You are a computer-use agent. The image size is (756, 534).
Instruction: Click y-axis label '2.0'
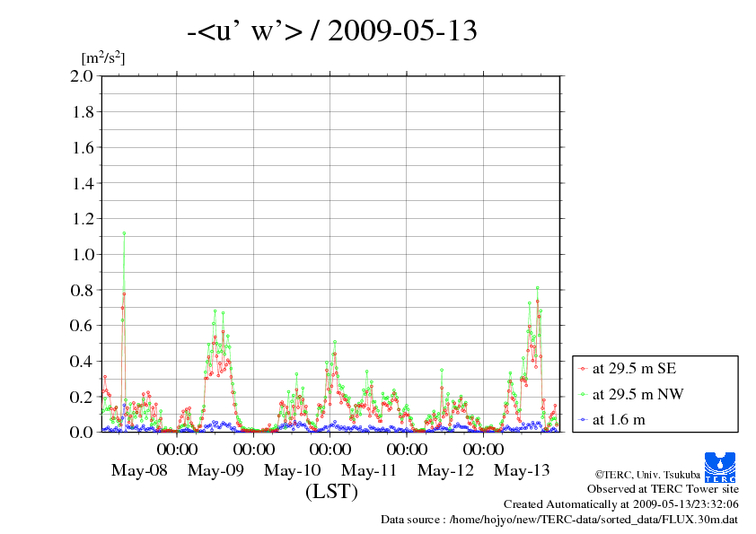pyautogui.click(x=82, y=75)
